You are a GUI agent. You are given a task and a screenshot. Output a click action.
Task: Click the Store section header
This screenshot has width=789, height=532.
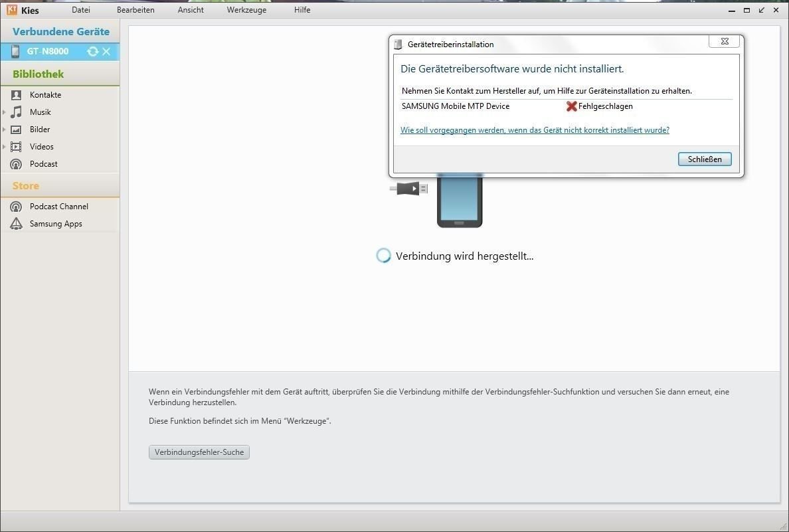pos(26,186)
